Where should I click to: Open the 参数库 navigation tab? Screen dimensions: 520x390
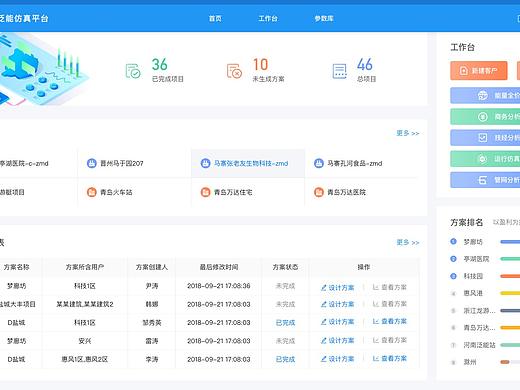(x=324, y=19)
